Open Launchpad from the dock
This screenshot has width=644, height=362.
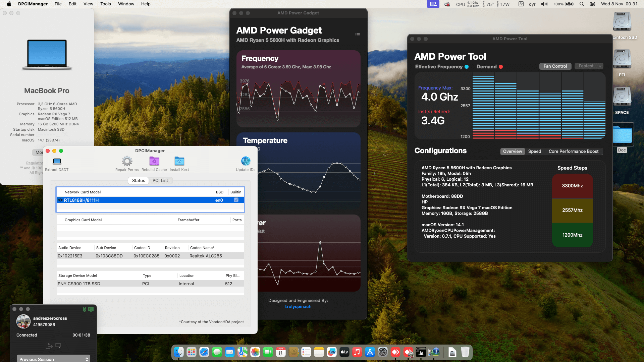192,352
